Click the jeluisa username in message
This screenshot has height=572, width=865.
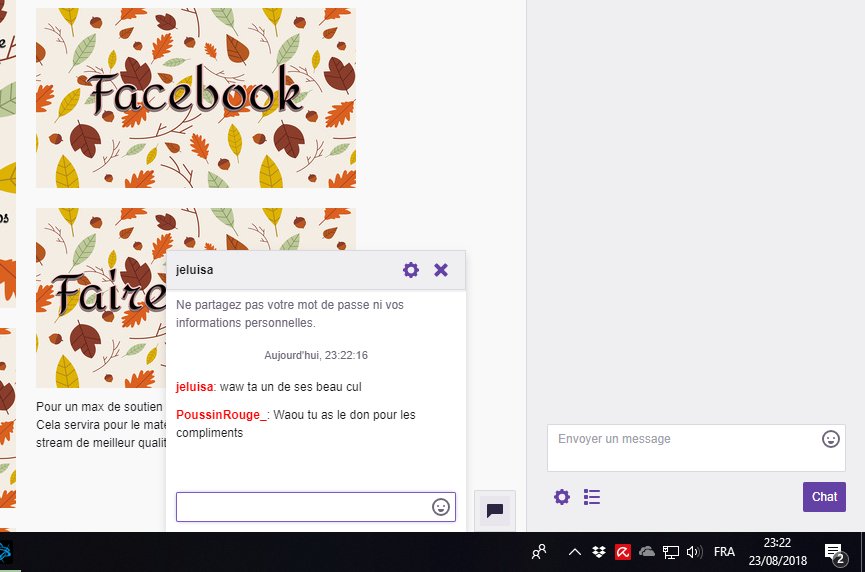[194, 387]
